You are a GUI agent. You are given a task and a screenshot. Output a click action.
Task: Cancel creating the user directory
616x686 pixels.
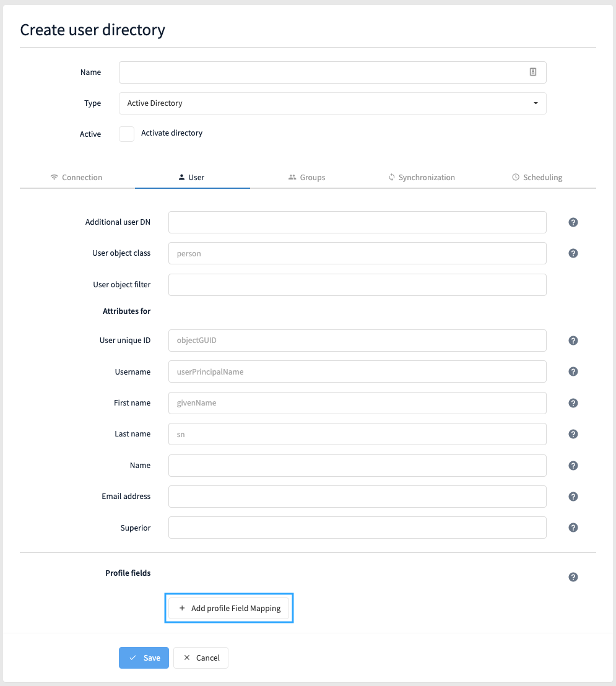201,658
